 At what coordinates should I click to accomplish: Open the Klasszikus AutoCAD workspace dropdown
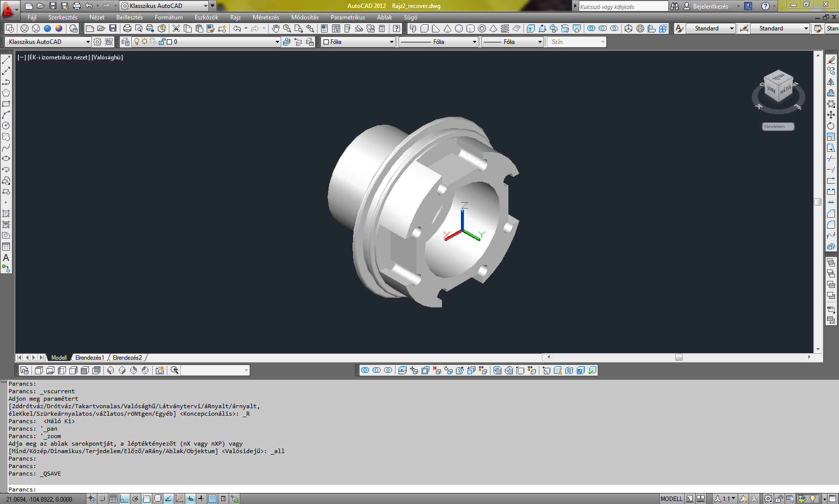click(49, 42)
